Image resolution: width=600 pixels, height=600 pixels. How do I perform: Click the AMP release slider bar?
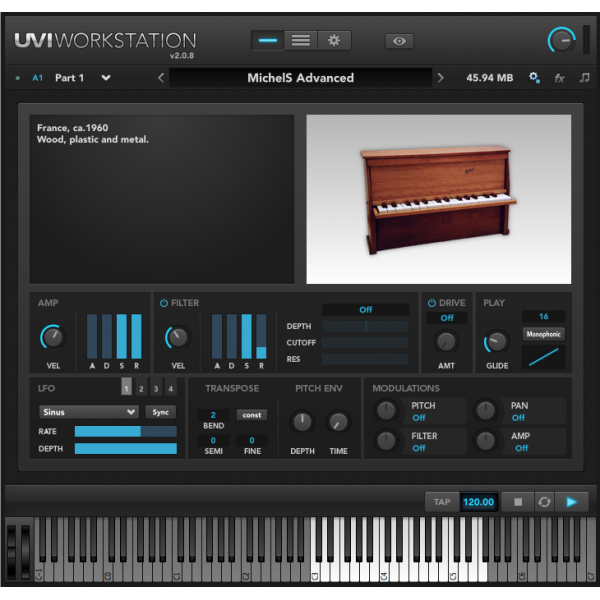click(x=137, y=336)
